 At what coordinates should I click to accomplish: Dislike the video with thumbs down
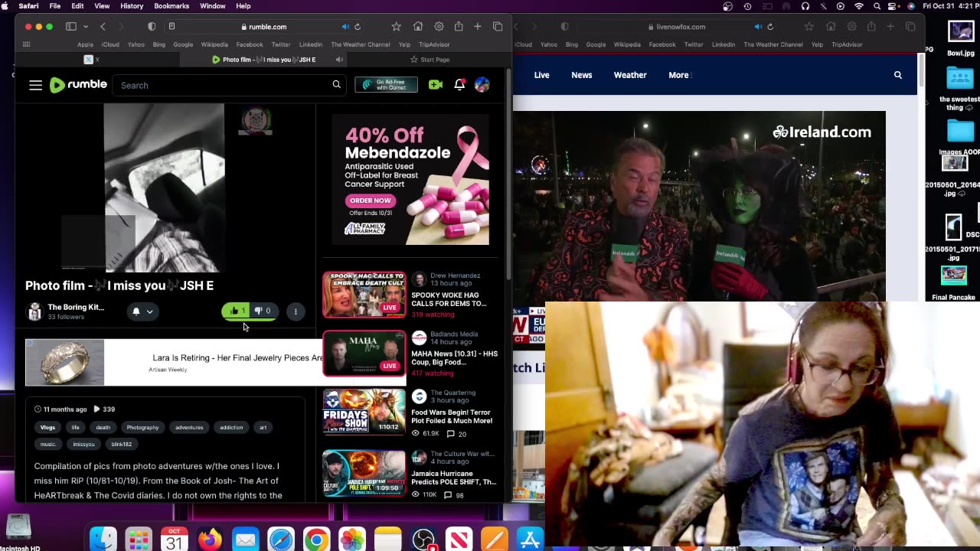point(263,311)
